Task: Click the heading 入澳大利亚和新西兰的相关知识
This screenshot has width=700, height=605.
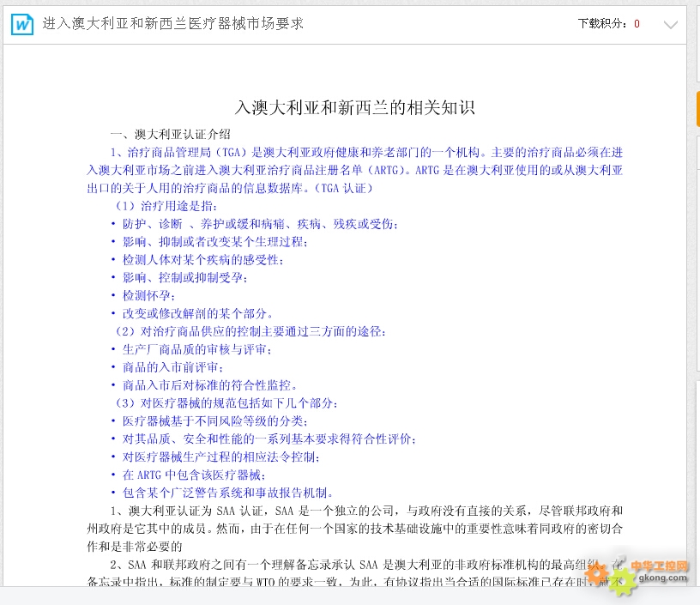Action: tap(354, 107)
